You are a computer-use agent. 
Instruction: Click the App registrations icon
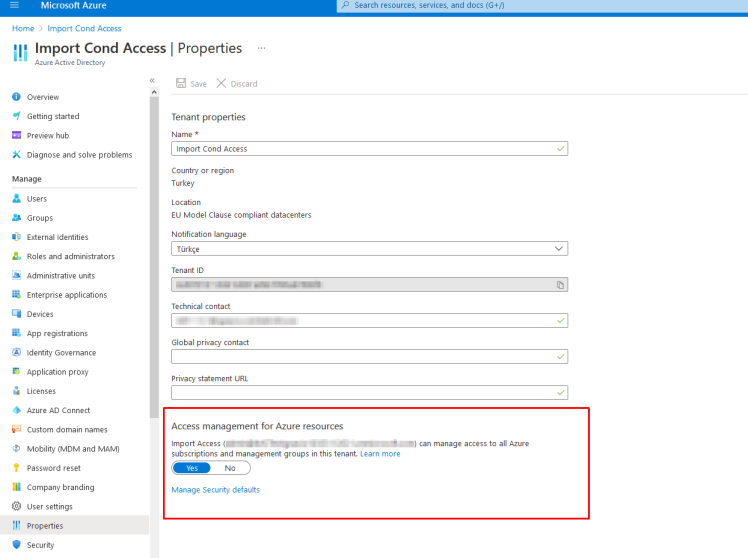click(x=16, y=333)
